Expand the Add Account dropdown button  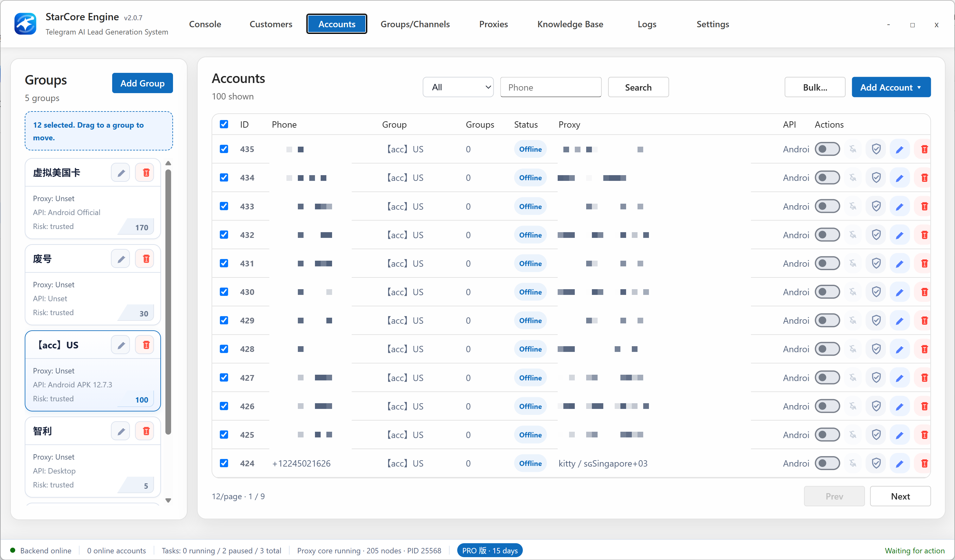pyautogui.click(x=891, y=87)
